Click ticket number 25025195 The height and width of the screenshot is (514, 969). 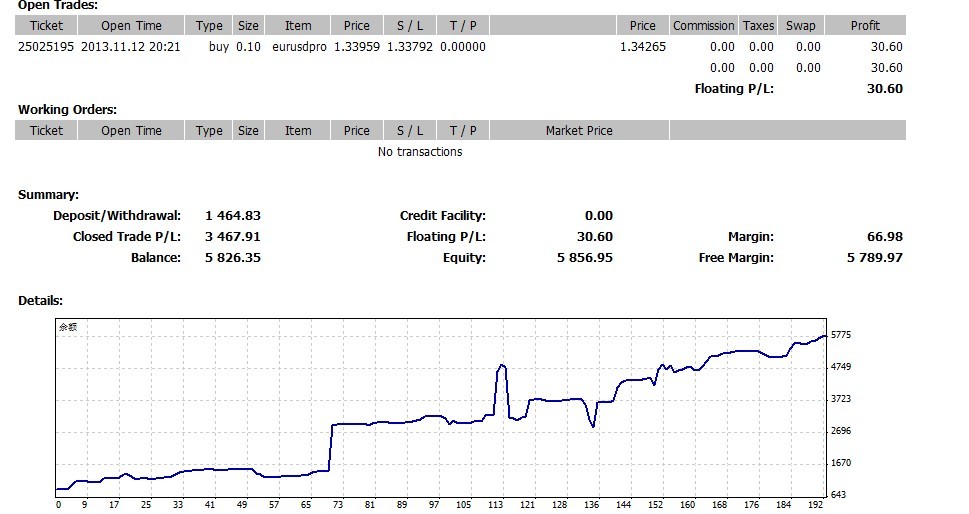[46, 47]
